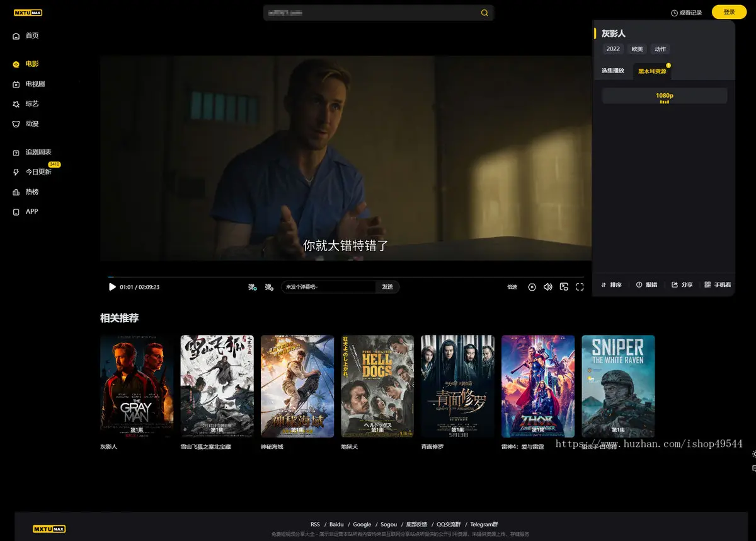The height and width of the screenshot is (541, 756).
Task: Open player settings hexagon icon
Action: [532, 287]
